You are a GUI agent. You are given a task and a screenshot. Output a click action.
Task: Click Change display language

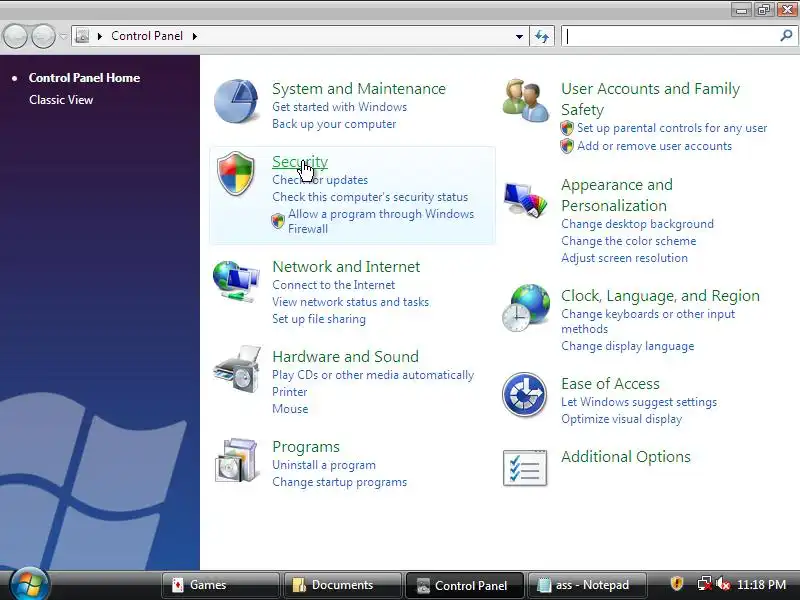pyautogui.click(x=628, y=346)
